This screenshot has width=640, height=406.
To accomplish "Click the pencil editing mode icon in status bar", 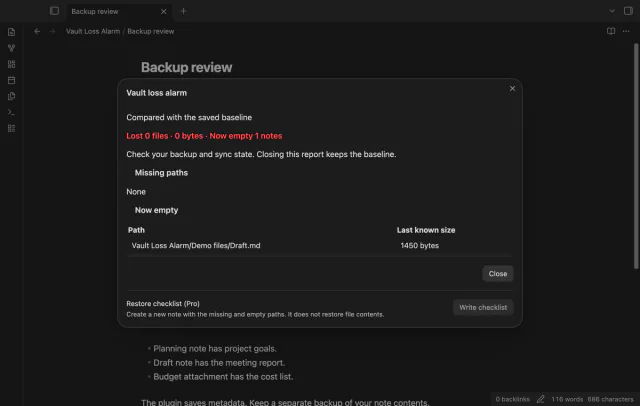I will coord(540,399).
